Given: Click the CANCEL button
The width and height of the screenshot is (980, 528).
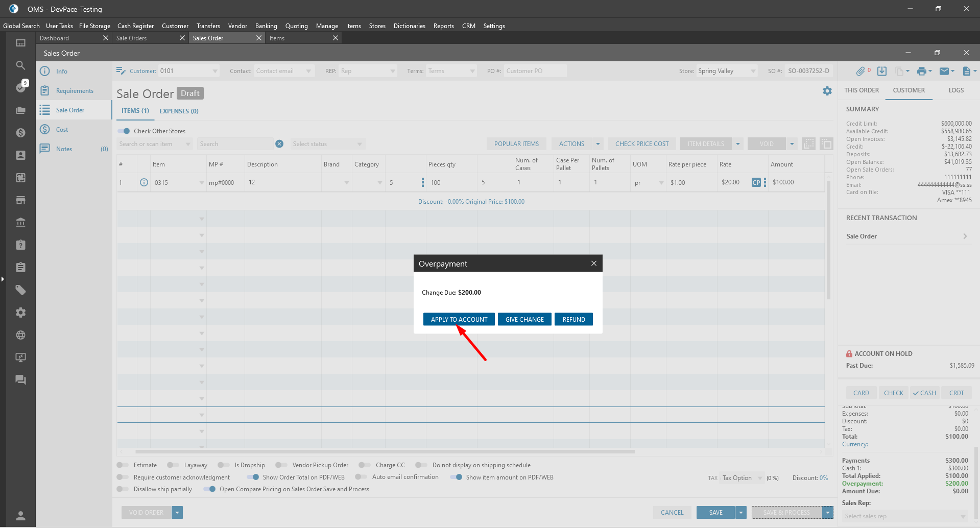Looking at the screenshot, I should coord(672,512).
